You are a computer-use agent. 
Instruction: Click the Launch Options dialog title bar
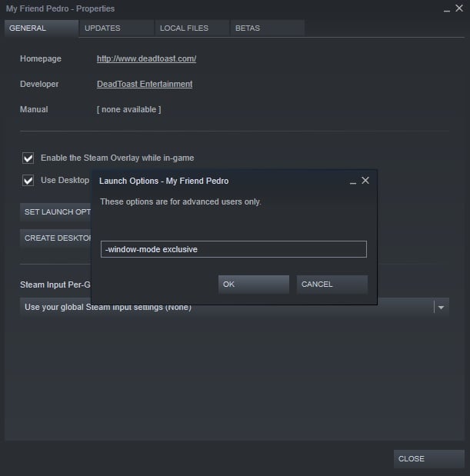(x=215, y=181)
